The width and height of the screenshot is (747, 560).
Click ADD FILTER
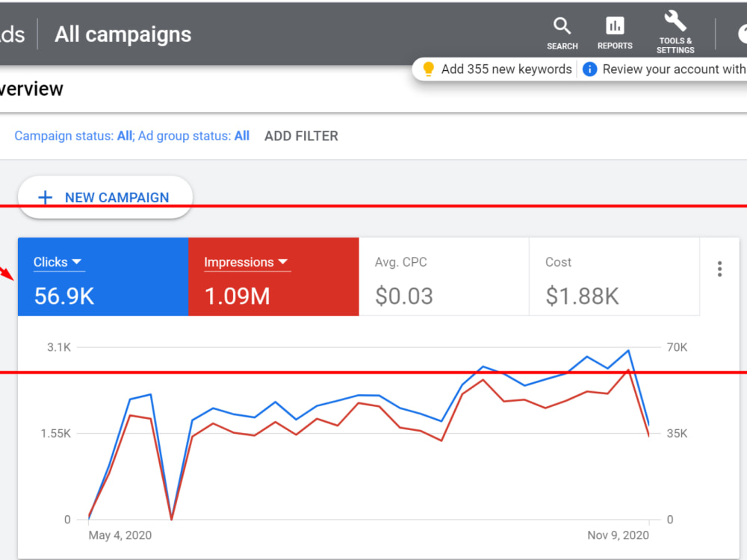click(x=301, y=136)
